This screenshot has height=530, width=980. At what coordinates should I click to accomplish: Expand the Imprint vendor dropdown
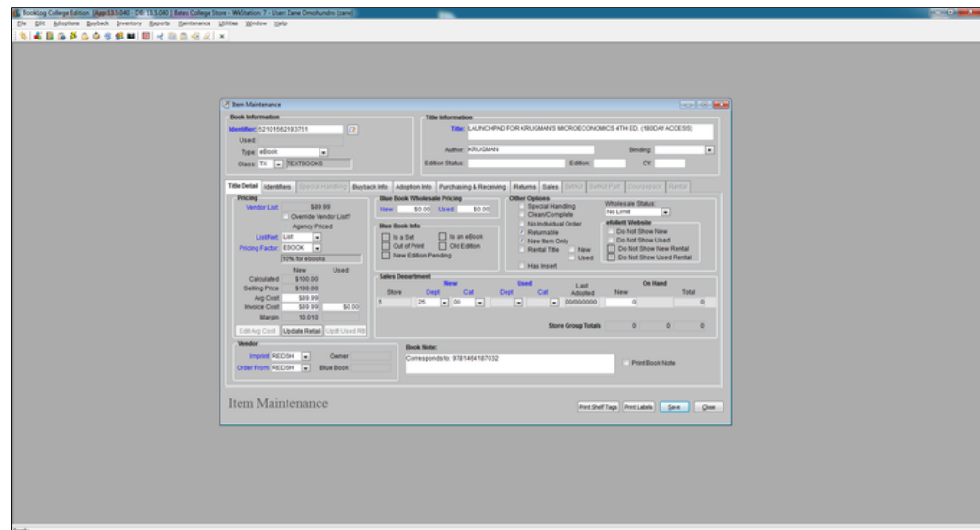pos(305,356)
